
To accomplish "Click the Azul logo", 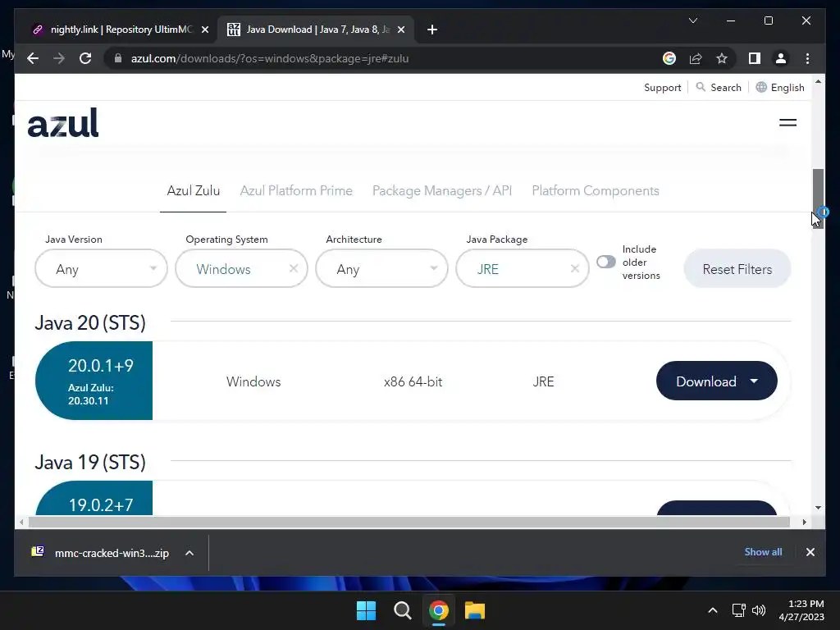I will tap(63, 123).
